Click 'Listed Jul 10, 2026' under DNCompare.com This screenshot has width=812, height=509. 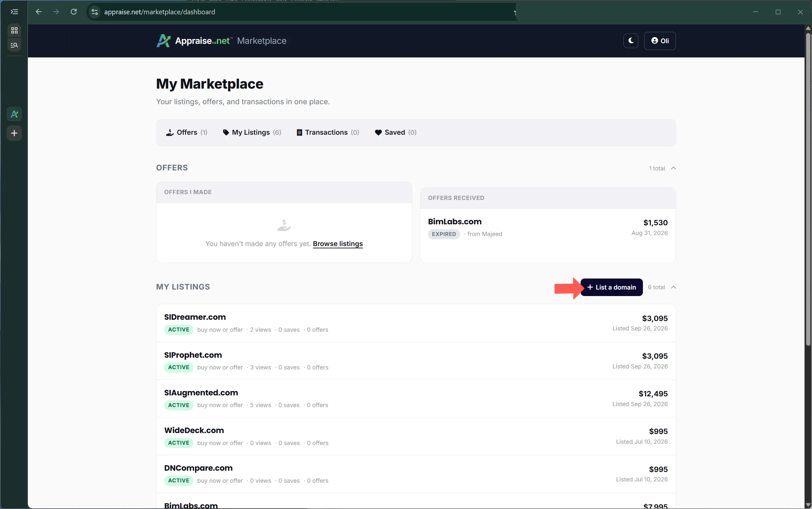642,479
